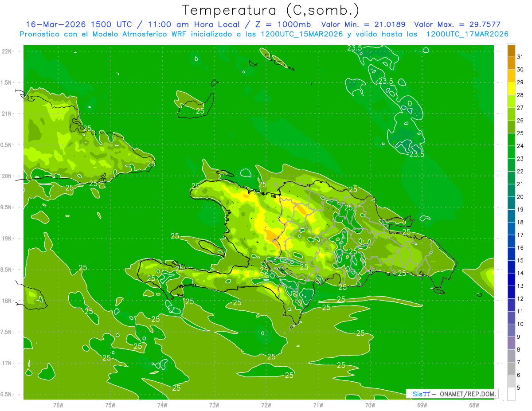Image resolution: width=532 pixels, height=411 pixels.
Task: Click the legend scale value '5'
Action: (519, 388)
